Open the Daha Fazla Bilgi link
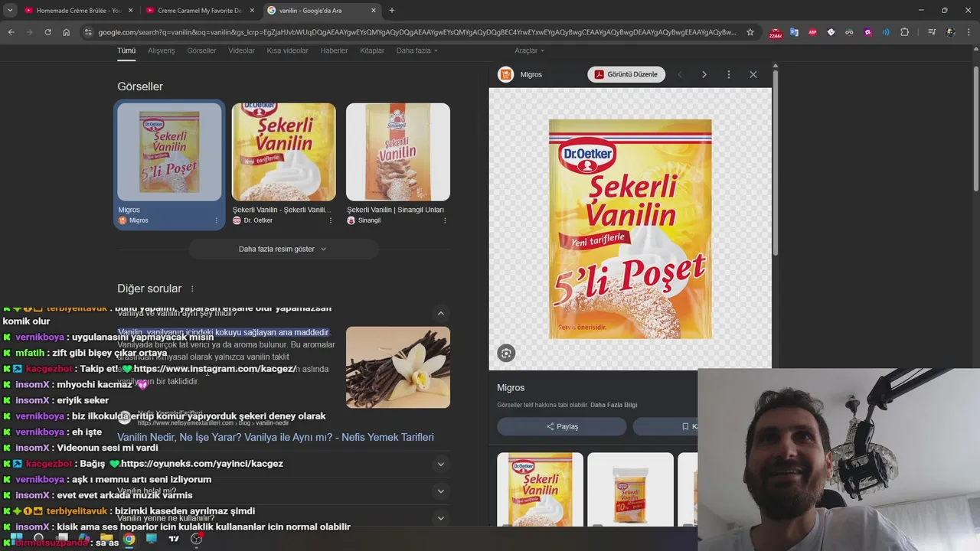 coord(613,405)
